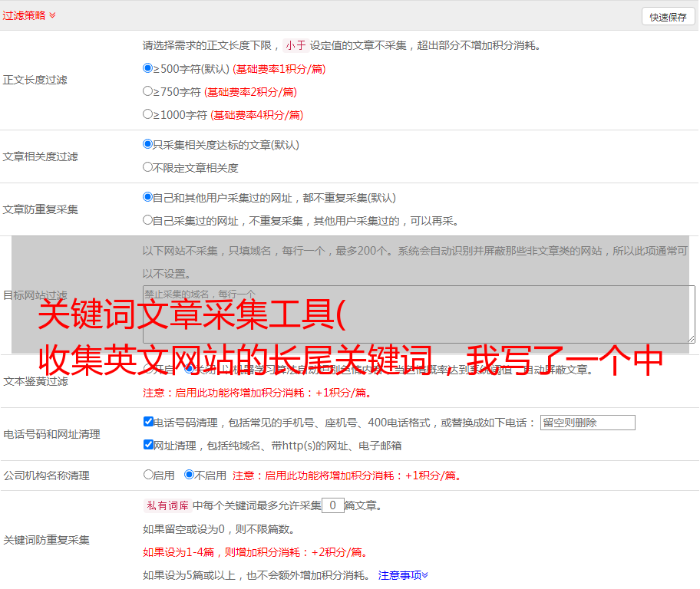Click the 禁止采集的域名 text area
The image size is (700, 589).
click(x=418, y=314)
